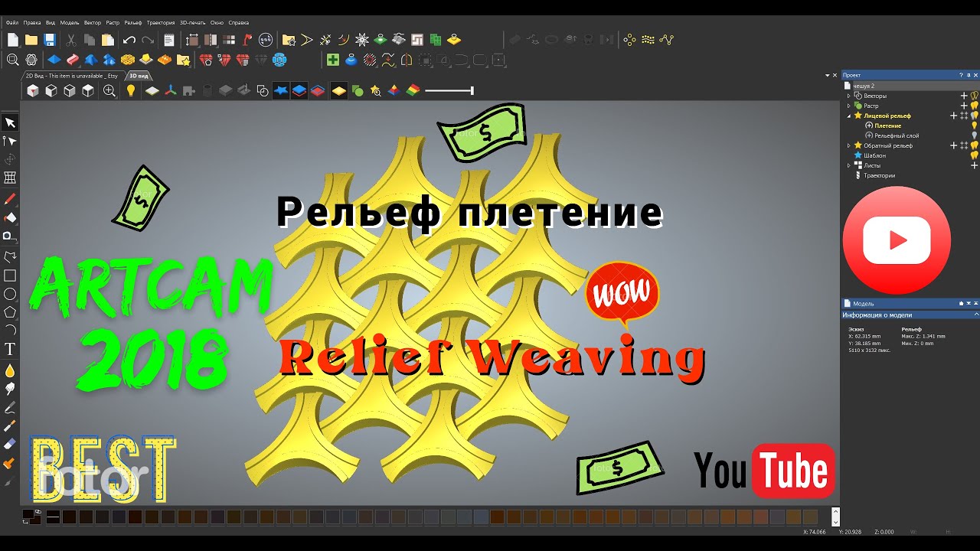The width and height of the screenshot is (980, 551).
Task: Pick the first palette colour swatch
Action: (54, 517)
